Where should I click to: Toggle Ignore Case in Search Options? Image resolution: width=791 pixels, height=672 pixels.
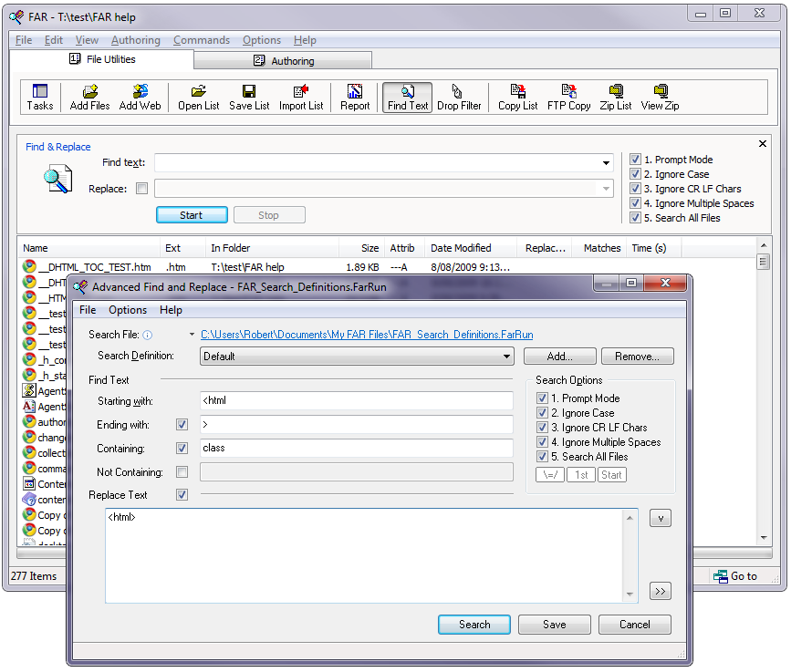[543, 413]
